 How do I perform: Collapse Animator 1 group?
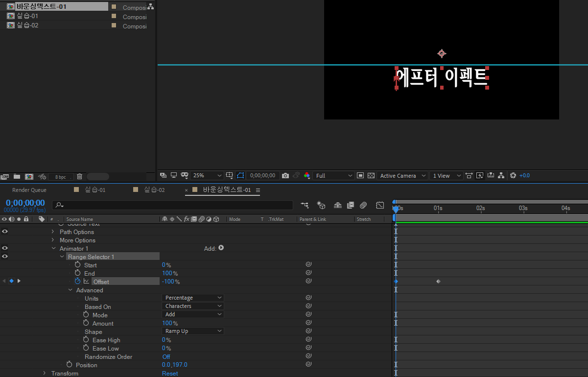54,249
